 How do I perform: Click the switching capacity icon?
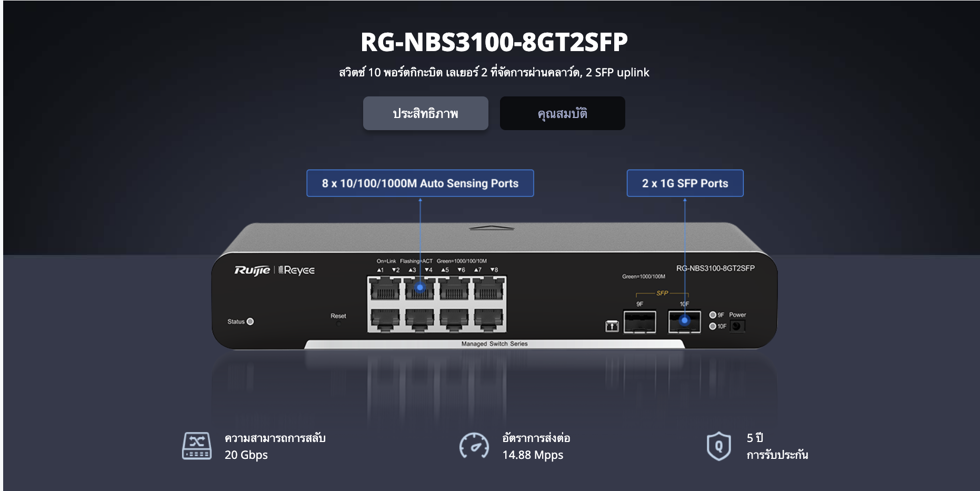point(197,446)
